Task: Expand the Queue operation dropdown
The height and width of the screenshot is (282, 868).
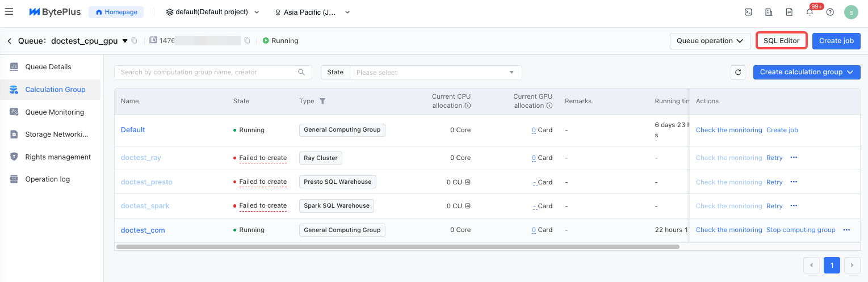Action: pos(710,41)
